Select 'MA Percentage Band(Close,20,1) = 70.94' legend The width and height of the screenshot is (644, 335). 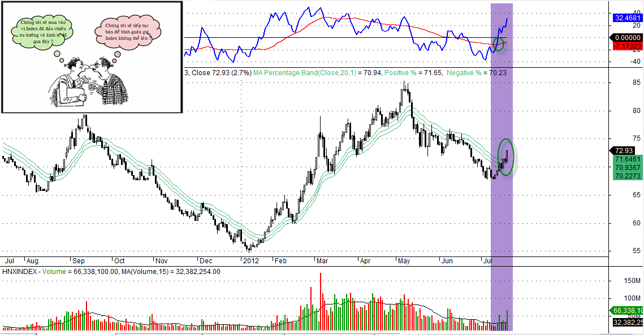pos(318,73)
